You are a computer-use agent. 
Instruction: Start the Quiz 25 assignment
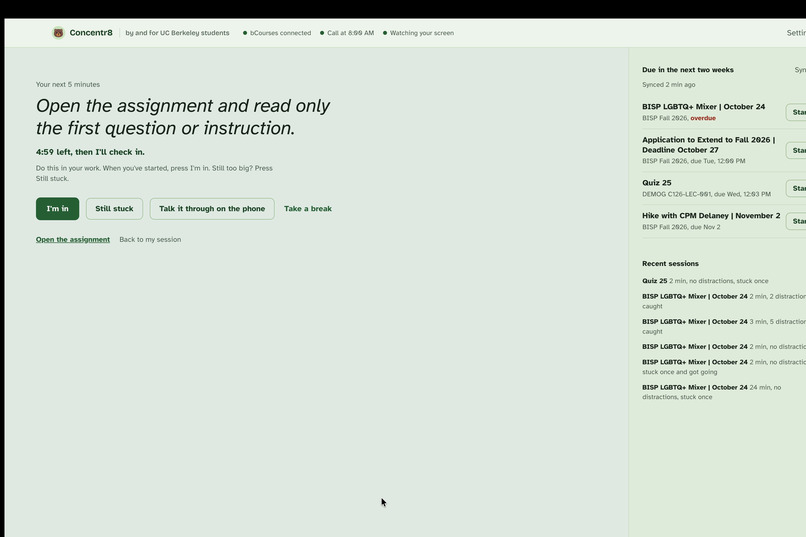pyautogui.click(x=796, y=188)
